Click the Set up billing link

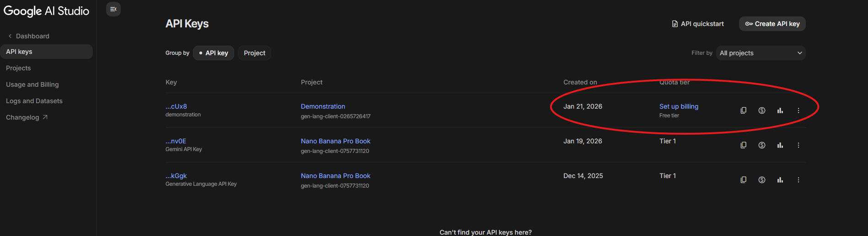(x=679, y=106)
